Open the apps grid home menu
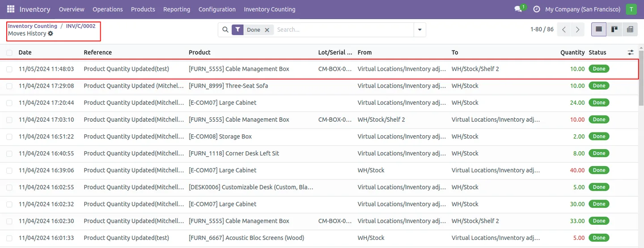 [11, 9]
